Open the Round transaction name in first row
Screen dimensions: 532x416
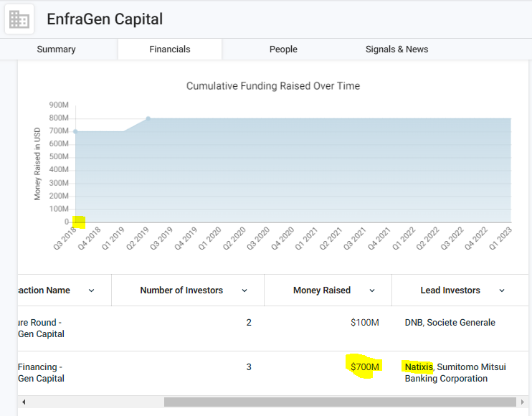tap(41, 328)
